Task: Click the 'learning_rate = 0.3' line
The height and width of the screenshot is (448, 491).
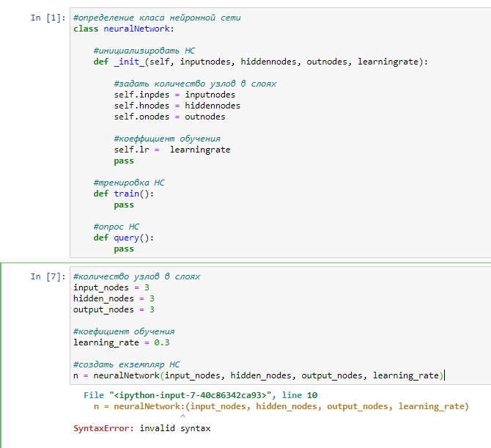Action: point(121,342)
